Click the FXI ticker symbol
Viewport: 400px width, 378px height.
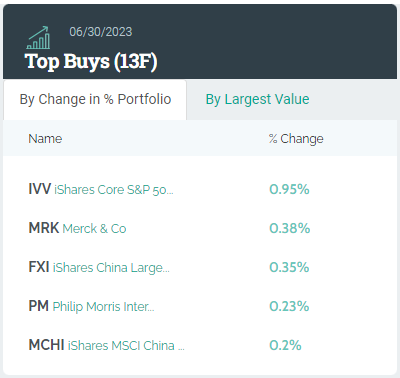[39, 267]
